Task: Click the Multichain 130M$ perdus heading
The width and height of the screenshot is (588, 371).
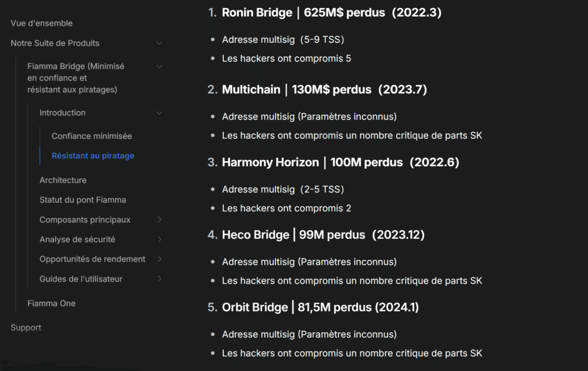Action: 324,90
